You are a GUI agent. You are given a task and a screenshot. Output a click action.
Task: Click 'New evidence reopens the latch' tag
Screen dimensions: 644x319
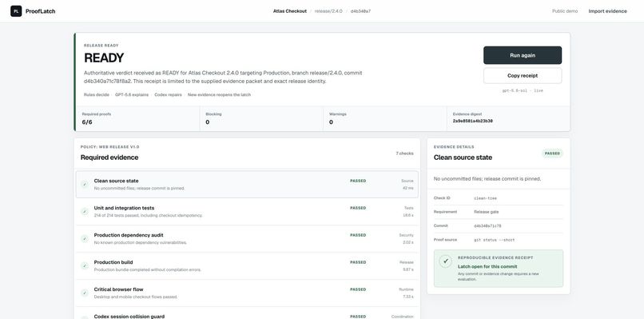click(219, 94)
